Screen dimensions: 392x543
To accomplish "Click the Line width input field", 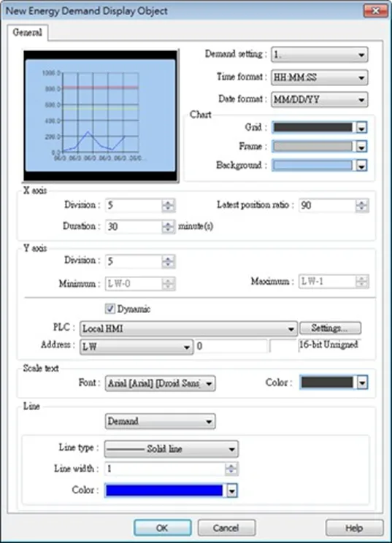I will pos(165,469).
